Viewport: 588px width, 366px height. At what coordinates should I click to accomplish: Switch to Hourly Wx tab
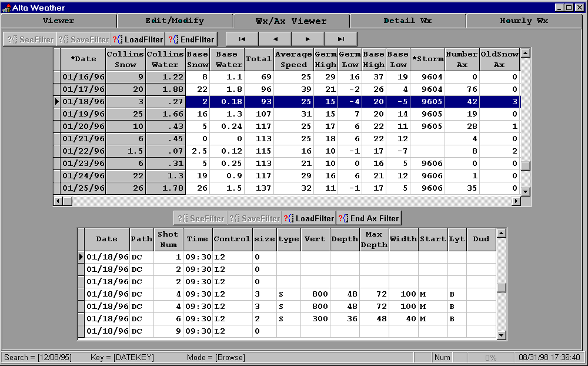pos(523,21)
